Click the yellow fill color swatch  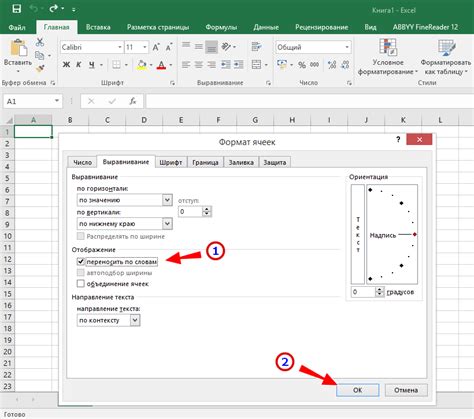pos(142,65)
